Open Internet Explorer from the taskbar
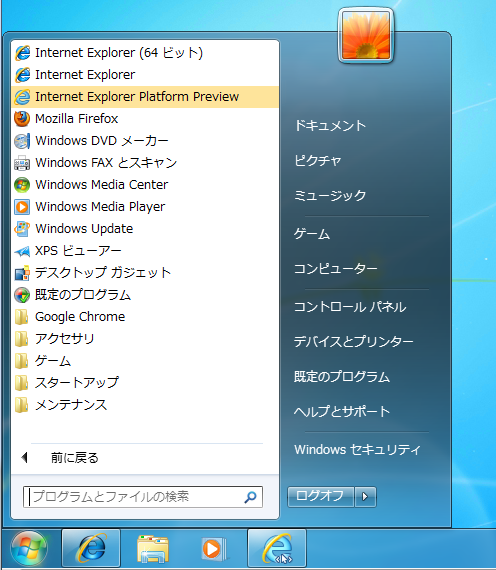The height and width of the screenshot is (570, 496). (x=91, y=549)
